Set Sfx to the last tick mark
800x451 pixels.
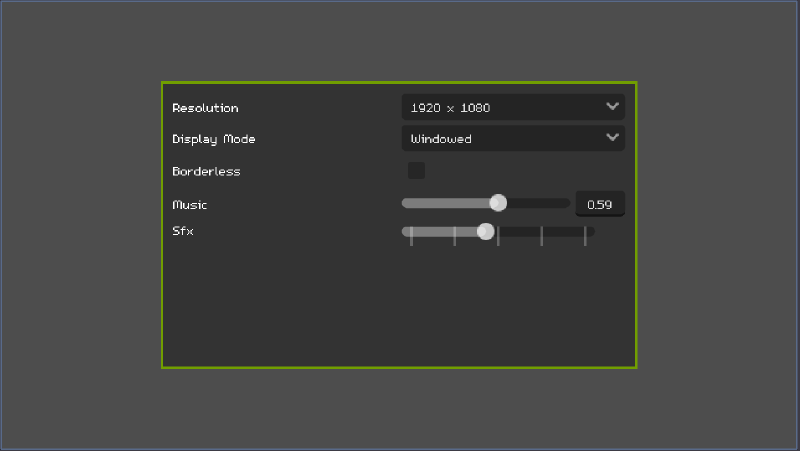click(x=585, y=235)
